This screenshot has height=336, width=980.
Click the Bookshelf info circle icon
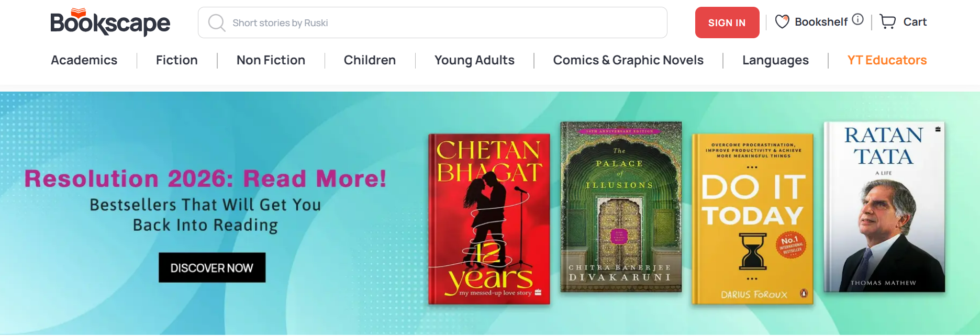pos(857,19)
